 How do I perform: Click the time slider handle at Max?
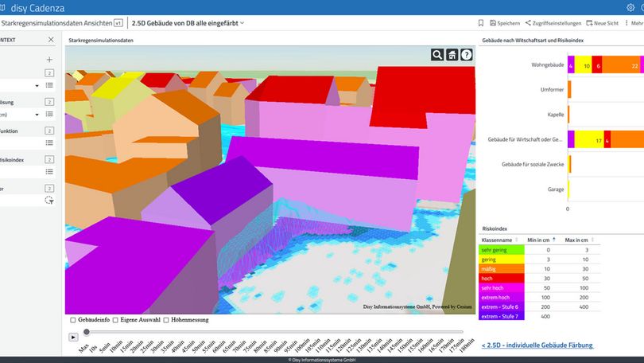click(x=87, y=332)
